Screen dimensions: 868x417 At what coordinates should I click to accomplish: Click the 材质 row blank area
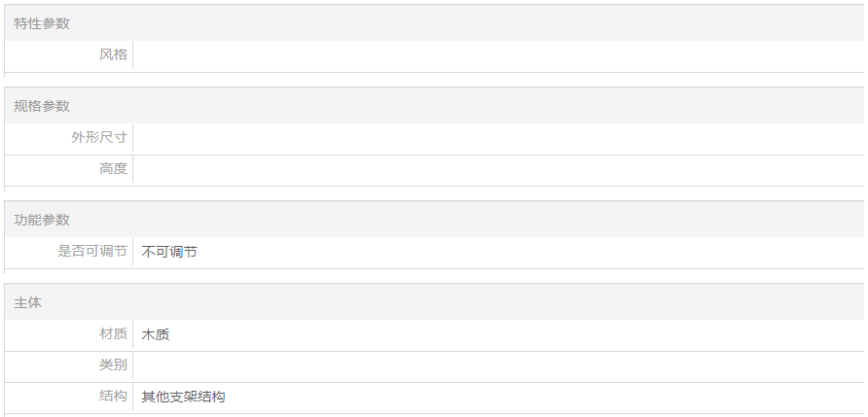tap(517, 334)
